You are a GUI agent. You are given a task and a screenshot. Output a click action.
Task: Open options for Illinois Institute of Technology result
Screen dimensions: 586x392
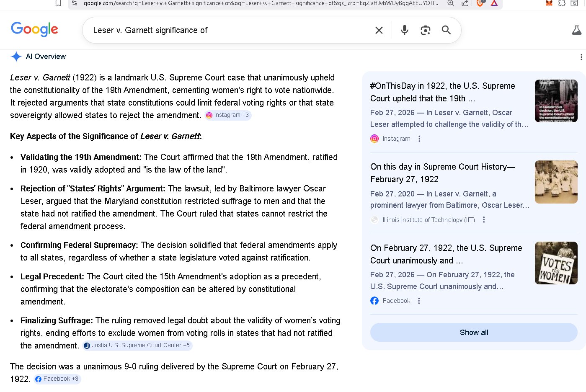(484, 220)
